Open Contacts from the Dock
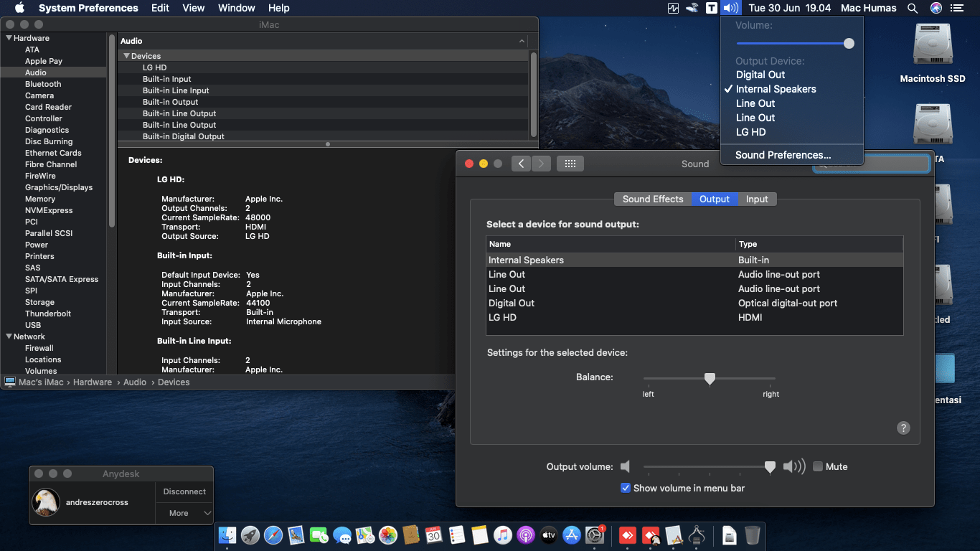 411,534
